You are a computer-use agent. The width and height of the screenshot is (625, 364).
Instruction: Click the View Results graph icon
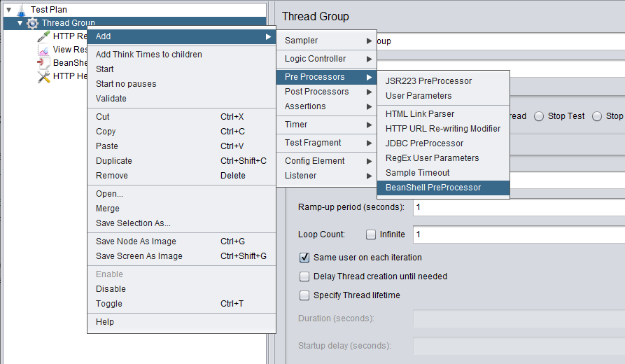(x=43, y=50)
